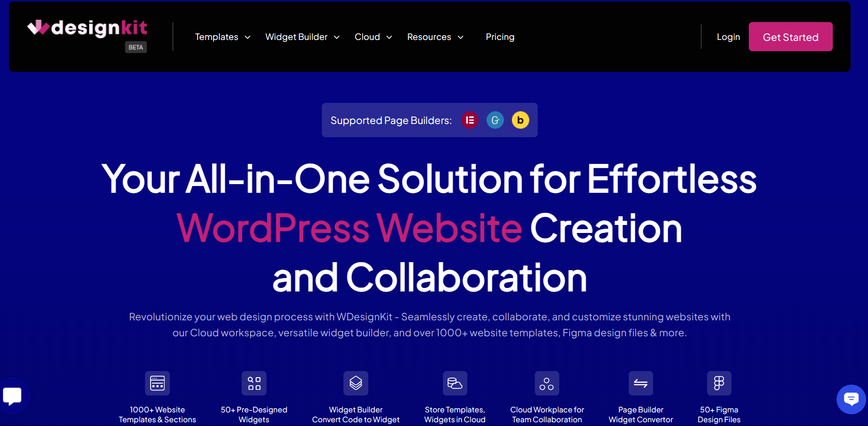Click the Bricks page builder icon
Image resolution: width=868 pixels, height=426 pixels.
click(520, 120)
